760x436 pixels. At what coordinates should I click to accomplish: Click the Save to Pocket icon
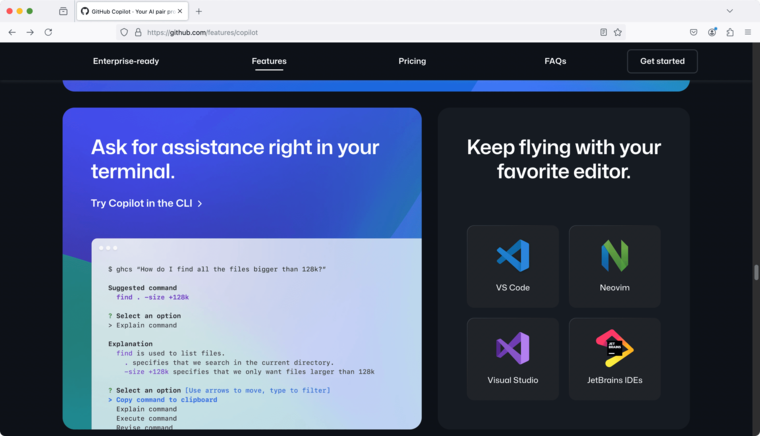point(693,32)
